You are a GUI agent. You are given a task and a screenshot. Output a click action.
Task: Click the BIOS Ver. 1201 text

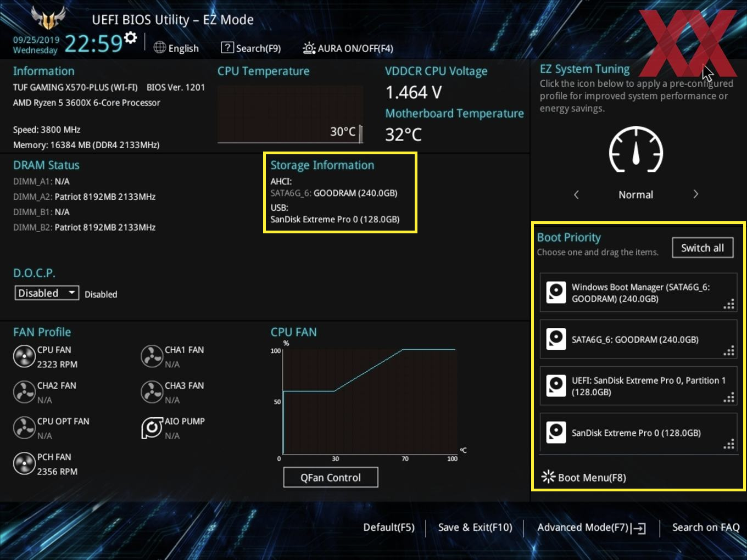click(x=176, y=87)
